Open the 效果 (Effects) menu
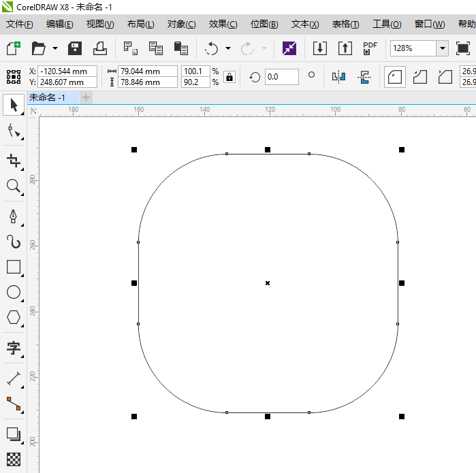 pos(223,24)
